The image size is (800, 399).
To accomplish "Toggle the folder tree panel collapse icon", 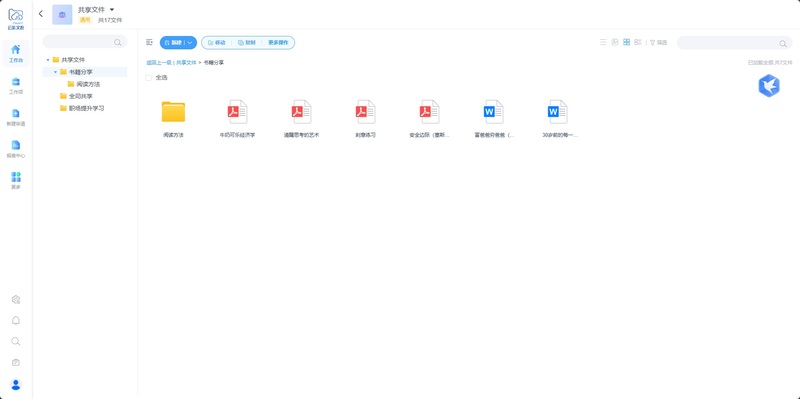I will [149, 42].
